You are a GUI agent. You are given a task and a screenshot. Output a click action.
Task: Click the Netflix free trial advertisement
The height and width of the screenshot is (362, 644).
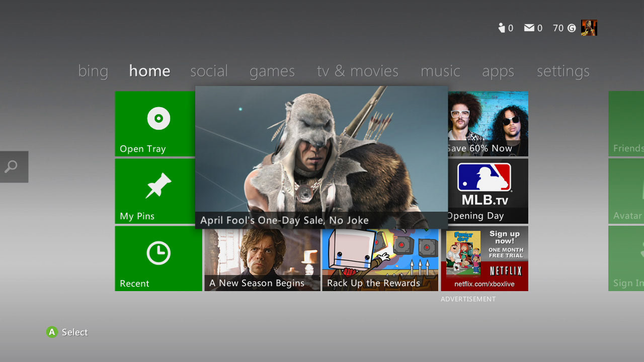pos(484,258)
